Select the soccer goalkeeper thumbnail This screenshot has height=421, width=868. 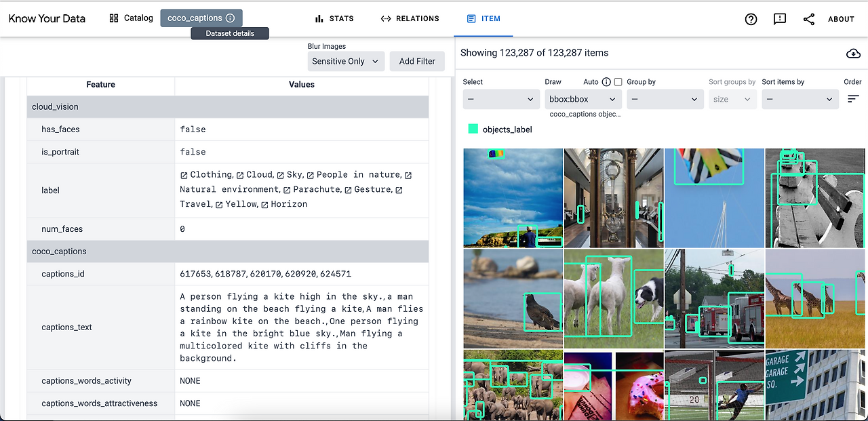pos(715,385)
